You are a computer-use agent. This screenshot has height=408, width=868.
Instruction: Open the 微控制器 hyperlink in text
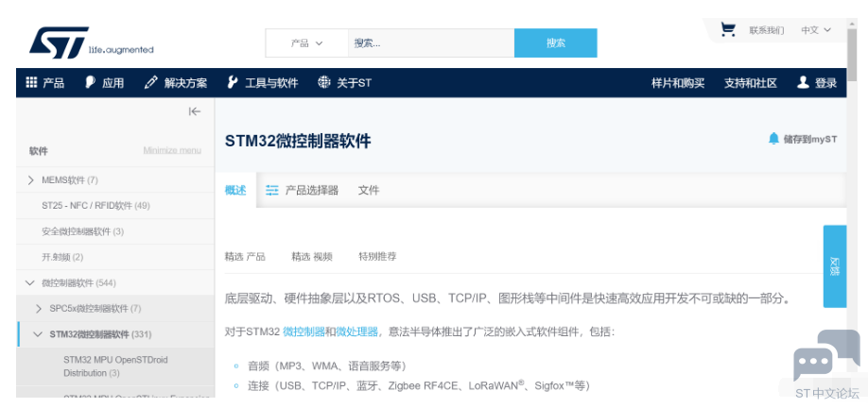point(304,332)
